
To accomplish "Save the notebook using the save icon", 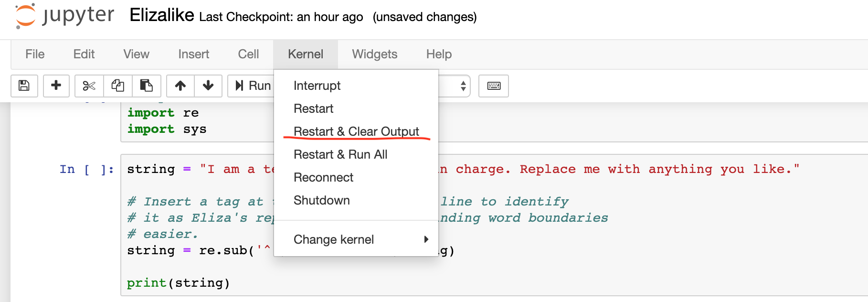I will click(x=24, y=86).
